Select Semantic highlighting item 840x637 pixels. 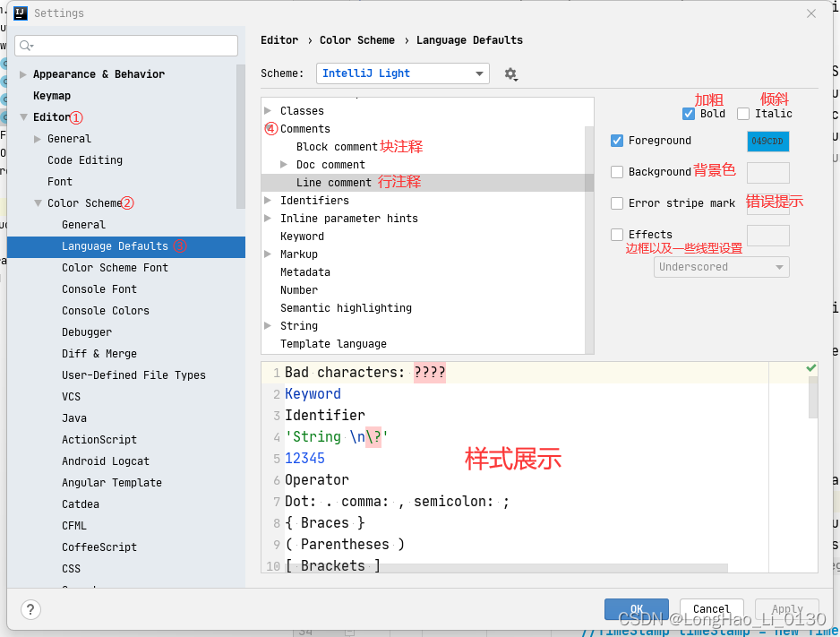pos(346,308)
